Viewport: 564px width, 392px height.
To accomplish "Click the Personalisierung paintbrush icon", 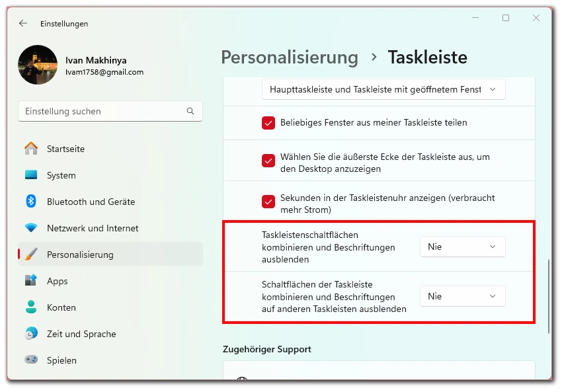I will click(x=31, y=255).
